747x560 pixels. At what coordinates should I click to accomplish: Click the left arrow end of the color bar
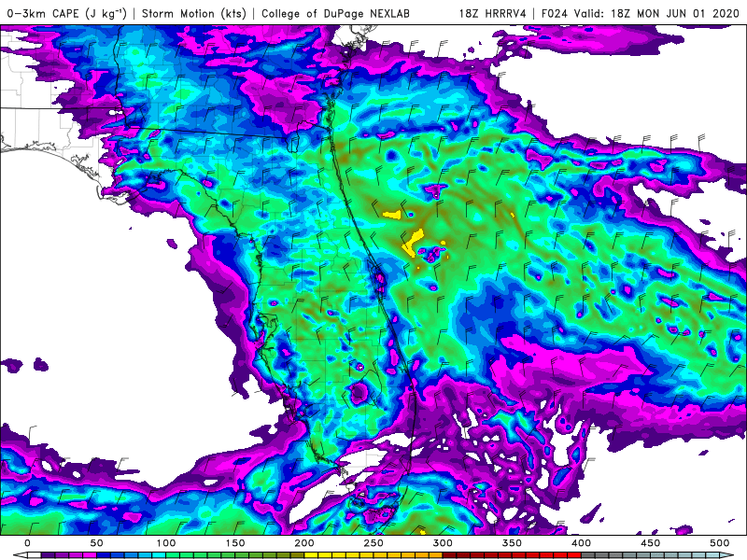coord(19,555)
